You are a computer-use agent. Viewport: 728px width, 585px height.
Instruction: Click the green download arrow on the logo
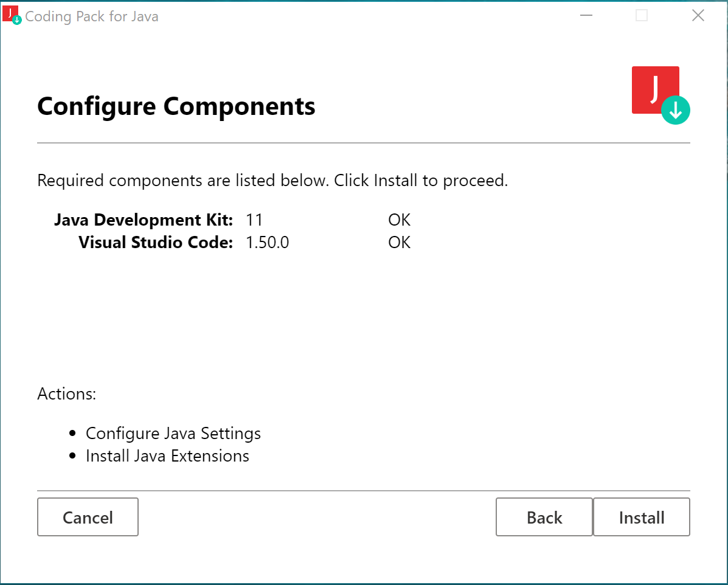pos(675,111)
